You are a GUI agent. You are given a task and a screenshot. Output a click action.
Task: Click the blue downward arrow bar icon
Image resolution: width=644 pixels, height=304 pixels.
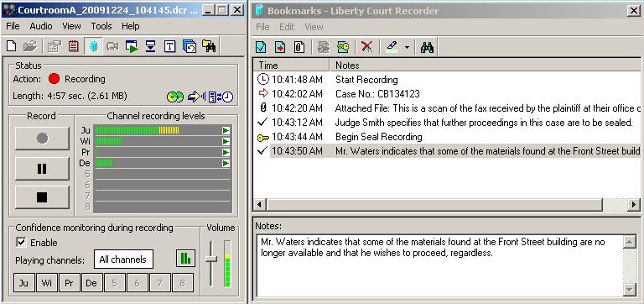click(x=151, y=46)
